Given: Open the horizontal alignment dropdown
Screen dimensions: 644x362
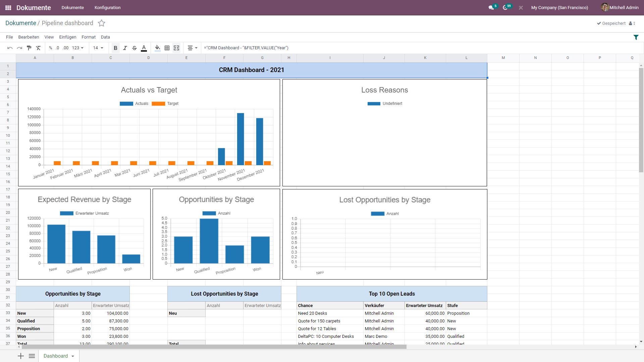Looking at the screenshot, I should [192, 48].
